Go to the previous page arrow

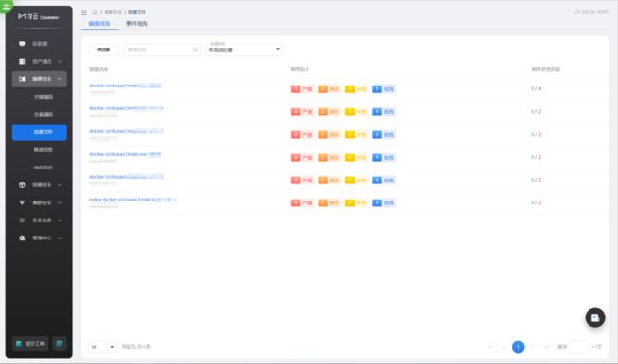[x=504, y=347]
